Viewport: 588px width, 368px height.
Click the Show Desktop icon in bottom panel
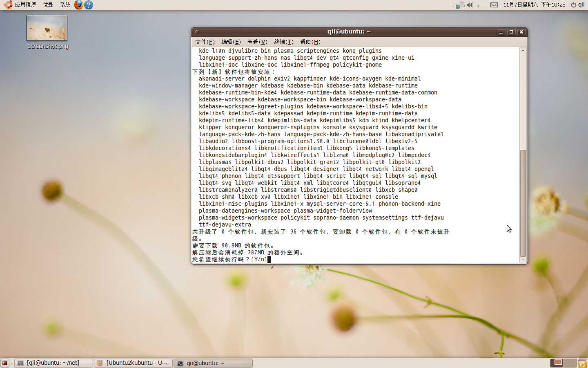point(5,363)
